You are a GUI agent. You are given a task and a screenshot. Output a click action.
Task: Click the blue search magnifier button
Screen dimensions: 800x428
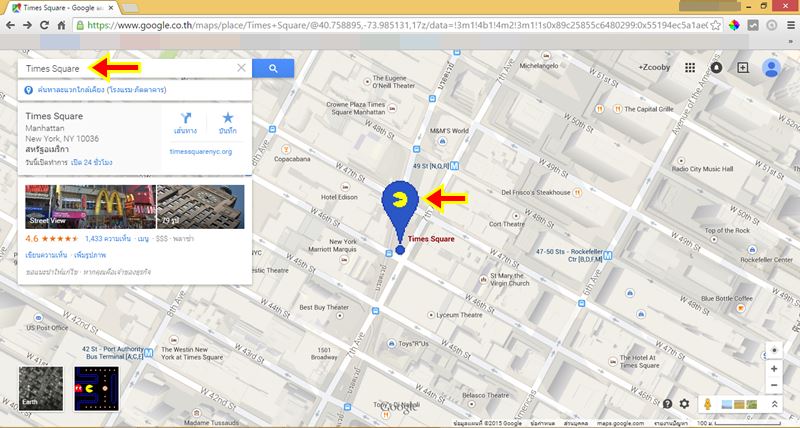(273, 68)
